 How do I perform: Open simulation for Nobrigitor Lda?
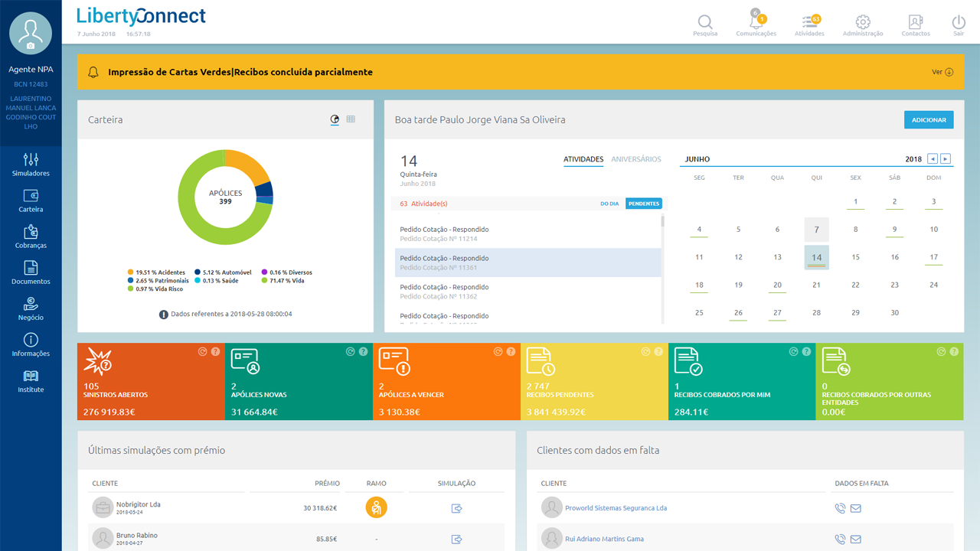click(x=457, y=508)
